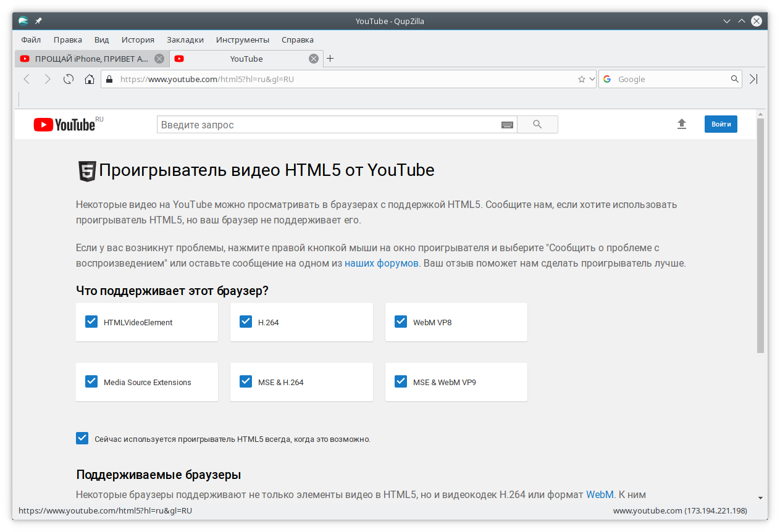Toggle the MSE & WebM VP9 checkbox
The height and width of the screenshot is (532, 780).
401,381
